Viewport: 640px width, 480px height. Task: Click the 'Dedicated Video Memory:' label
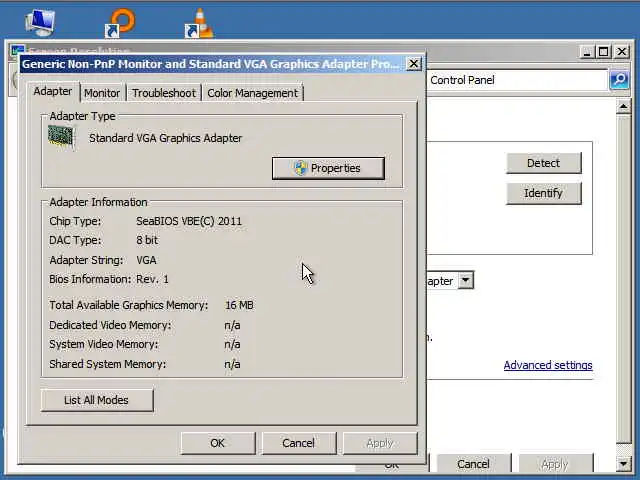(110, 325)
